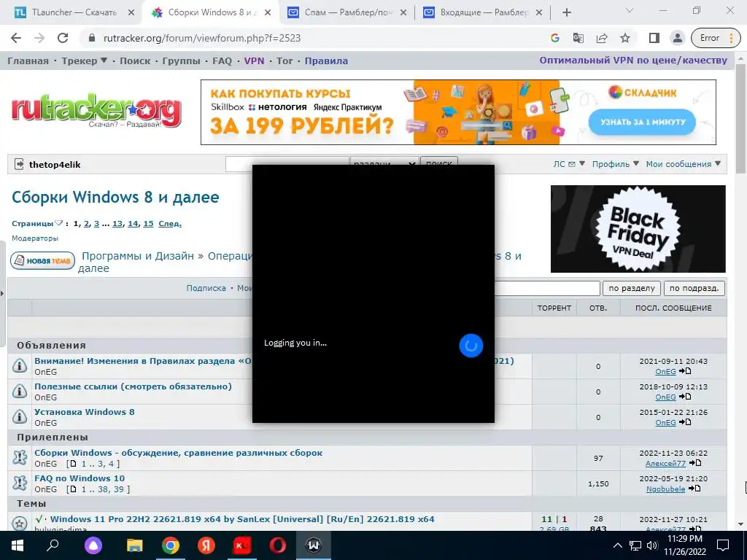Open the Правила menu link

click(x=326, y=61)
